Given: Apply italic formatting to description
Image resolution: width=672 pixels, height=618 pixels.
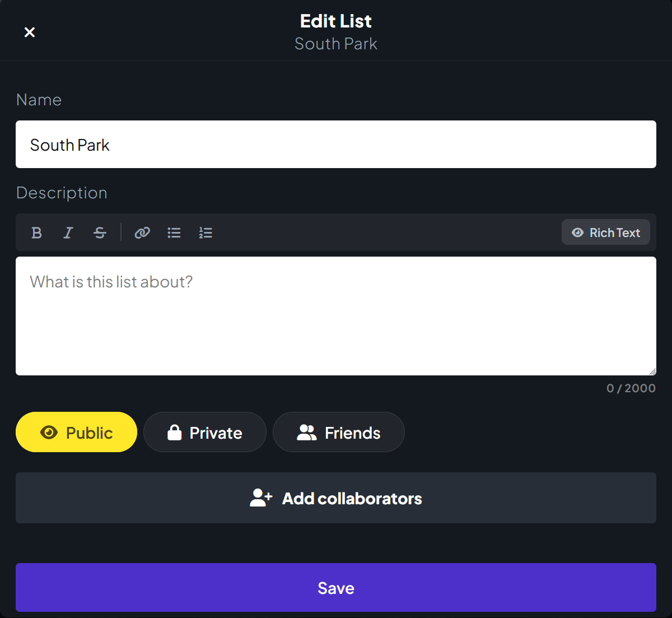Looking at the screenshot, I should (68, 233).
